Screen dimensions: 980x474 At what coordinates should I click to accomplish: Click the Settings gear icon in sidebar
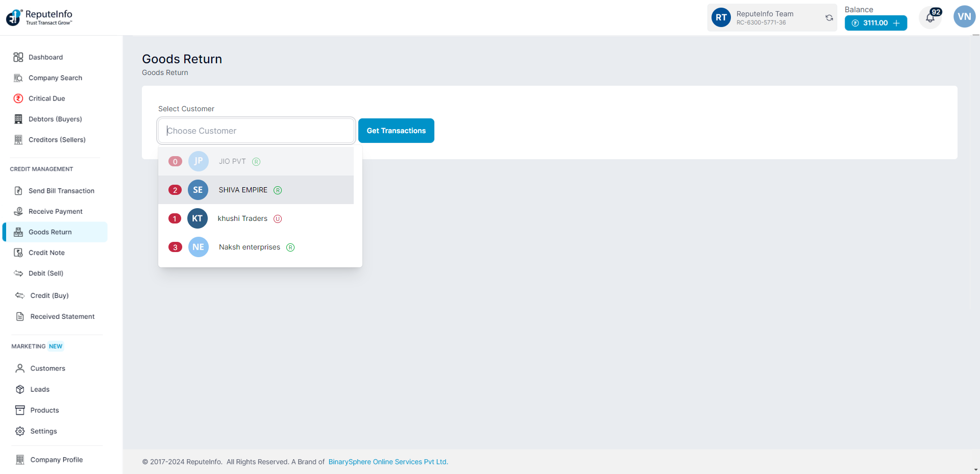coord(20,431)
